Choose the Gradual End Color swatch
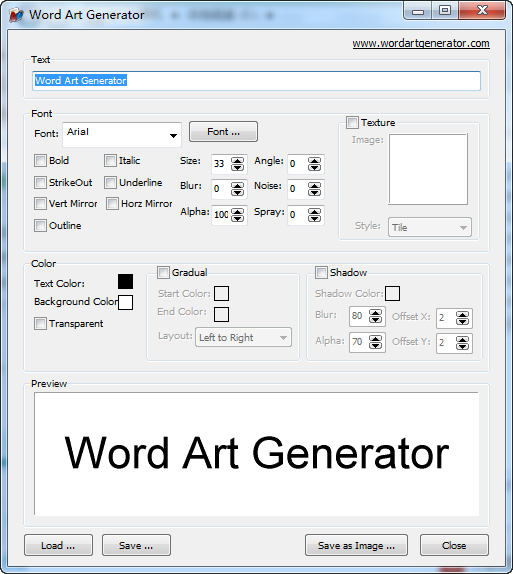513x574 pixels. coord(222,314)
